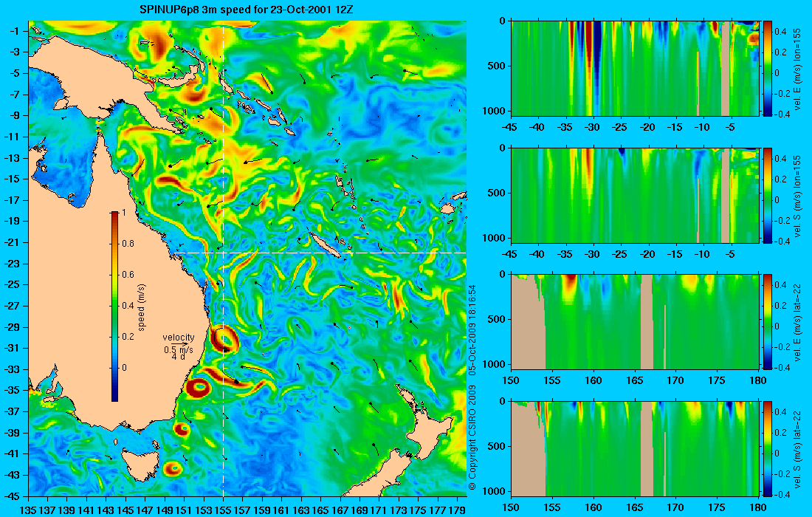Click the 'vel. S (m/s) lat=-22' label
This screenshot has width=812, height=517.
[x=797, y=448]
